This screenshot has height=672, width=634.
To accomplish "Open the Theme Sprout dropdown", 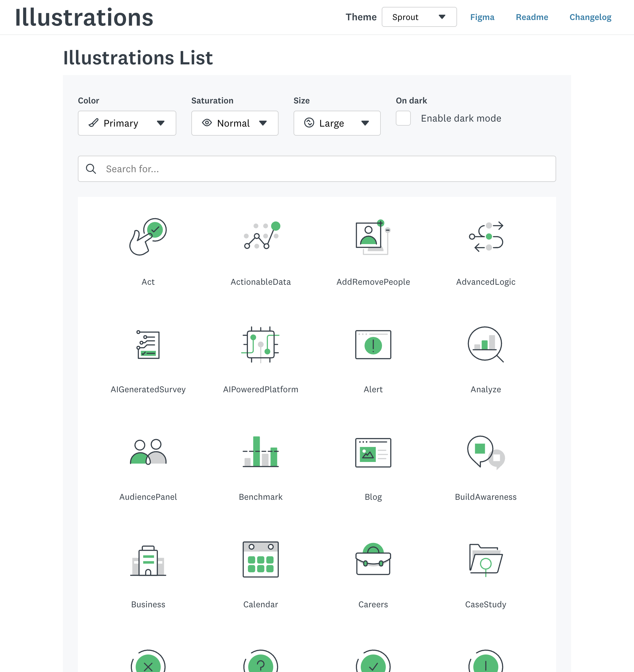I will [419, 17].
